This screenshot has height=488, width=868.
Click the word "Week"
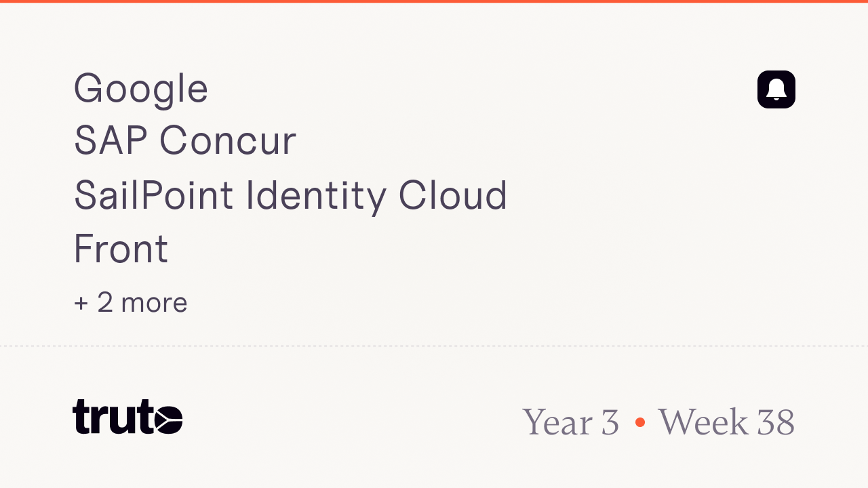[x=703, y=422]
